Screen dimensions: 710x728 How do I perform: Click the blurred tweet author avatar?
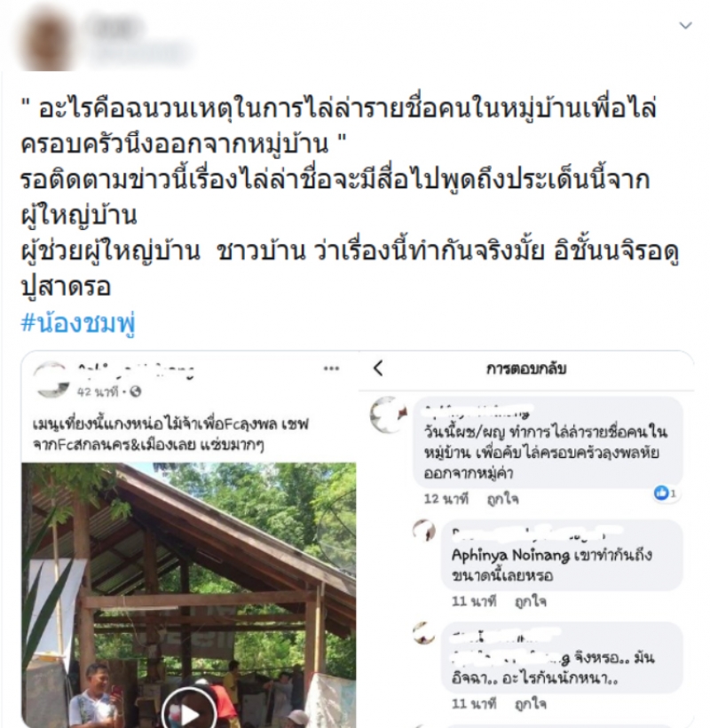[47, 41]
